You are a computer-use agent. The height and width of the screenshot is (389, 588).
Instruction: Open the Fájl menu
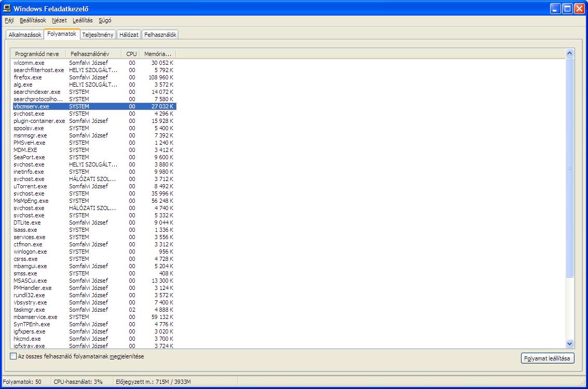tap(9, 20)
